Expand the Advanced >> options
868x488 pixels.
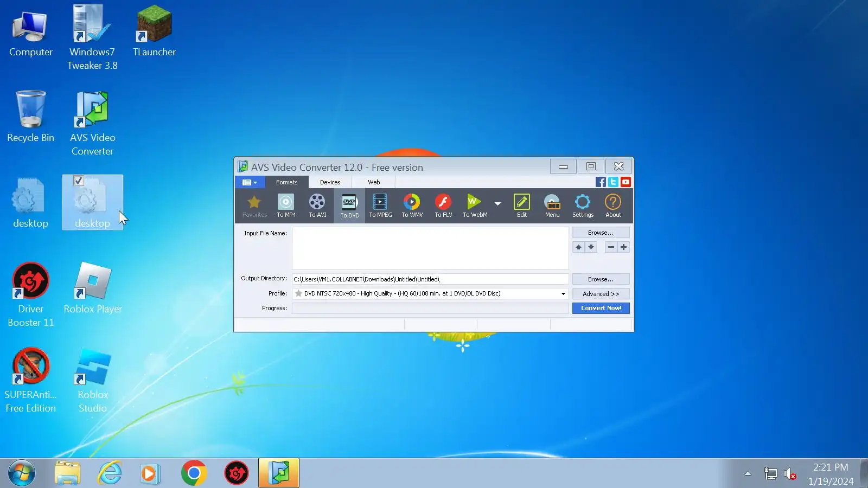coord(601,294)
